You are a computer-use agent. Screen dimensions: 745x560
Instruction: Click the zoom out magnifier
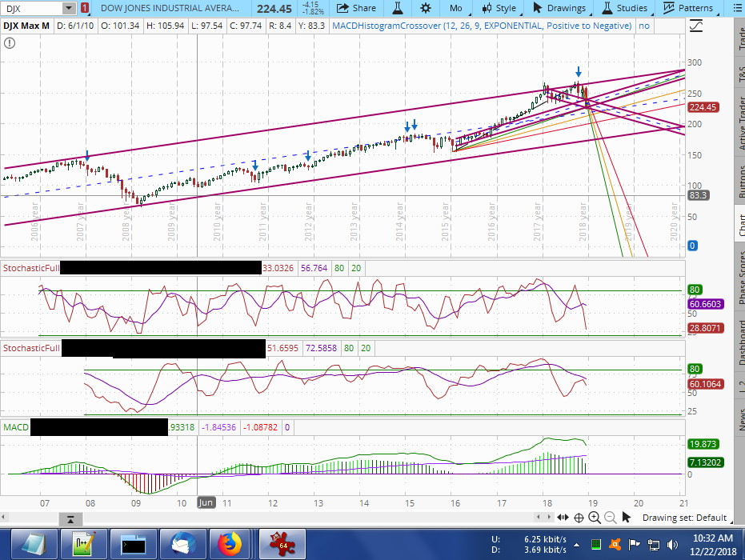coord(610,518)
